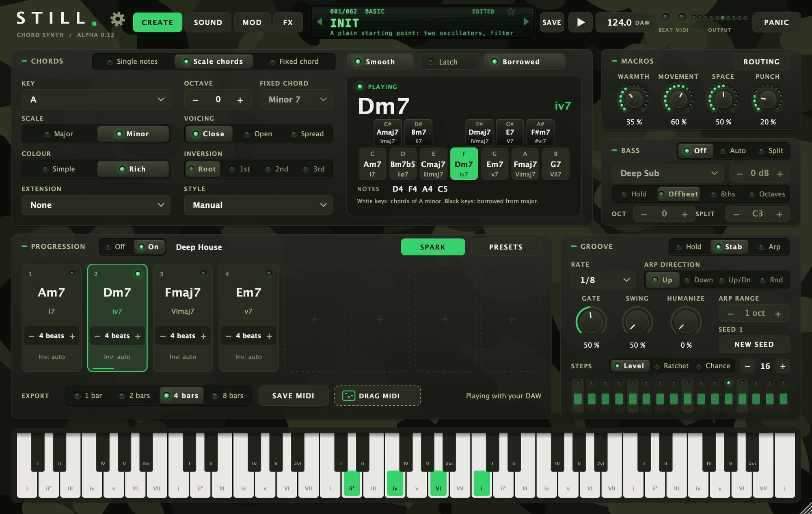The image size is (812, 514).
Task: Select the Major scale option
Action: tap(59, 134)
